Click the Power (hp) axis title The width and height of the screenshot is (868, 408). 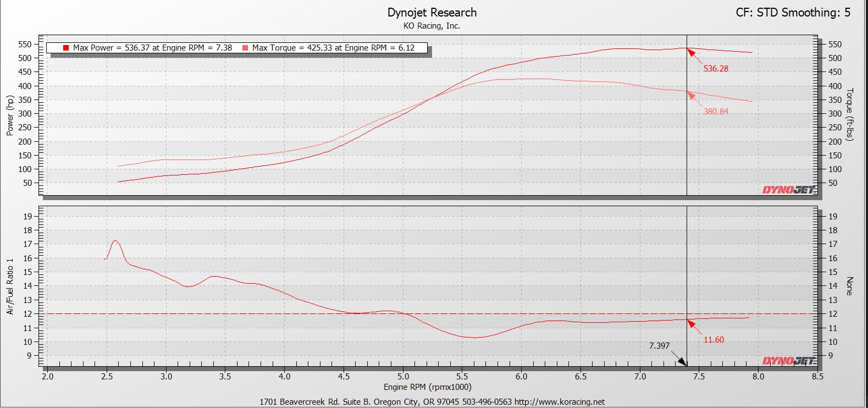[10, 115]
